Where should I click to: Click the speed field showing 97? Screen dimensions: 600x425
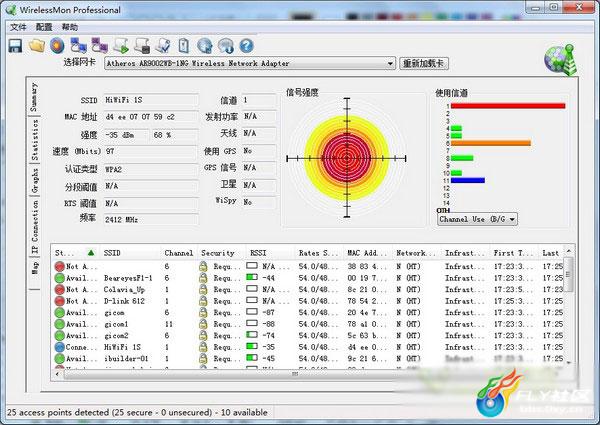point(150,151)
